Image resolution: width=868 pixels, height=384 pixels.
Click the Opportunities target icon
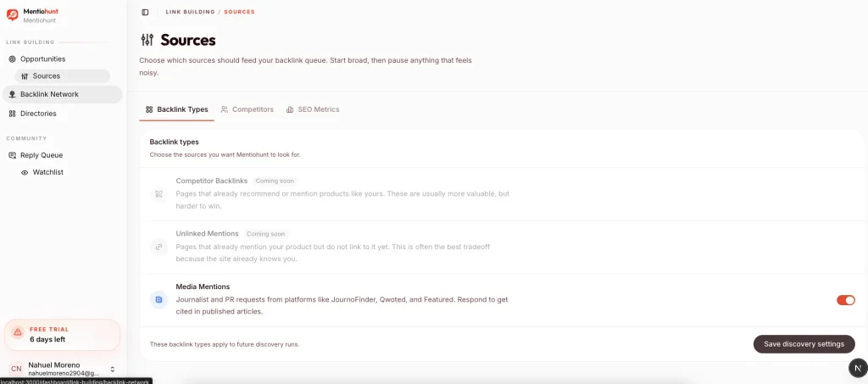tap(12, 59)
